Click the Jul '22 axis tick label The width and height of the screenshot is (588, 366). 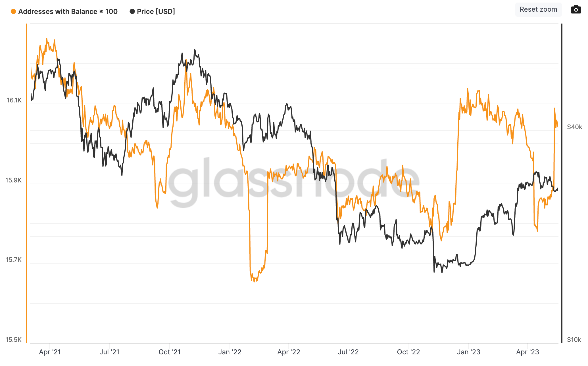click(348, 352)
